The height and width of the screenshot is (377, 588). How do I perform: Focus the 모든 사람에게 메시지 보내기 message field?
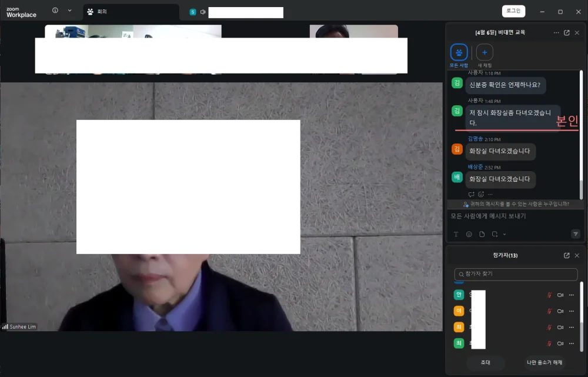click(516, 216)
